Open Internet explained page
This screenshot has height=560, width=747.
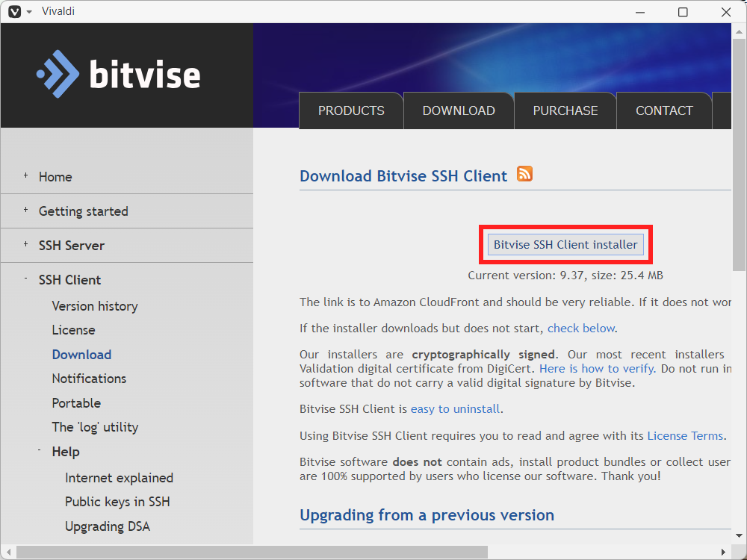coord(119,478)
